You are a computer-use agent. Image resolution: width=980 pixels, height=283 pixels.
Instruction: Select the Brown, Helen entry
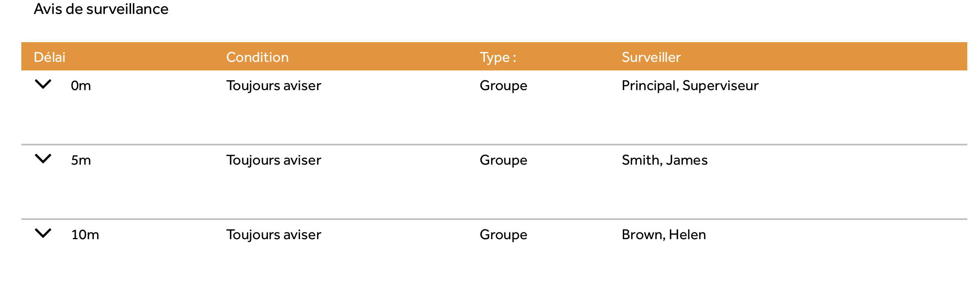tap(664, 235)
